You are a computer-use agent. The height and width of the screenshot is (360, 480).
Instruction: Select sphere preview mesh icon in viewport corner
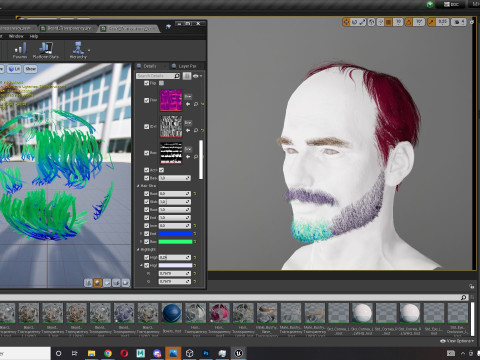coord(98,283)
